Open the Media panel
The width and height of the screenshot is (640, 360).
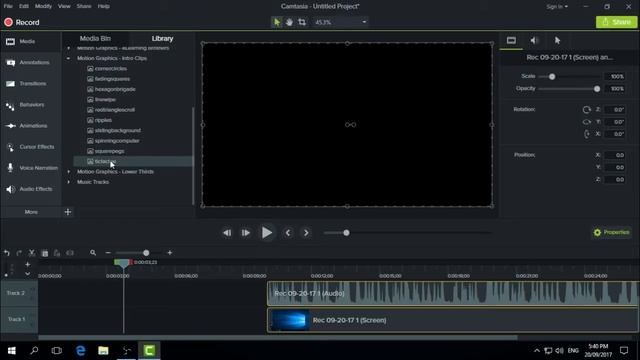coord(31,41)
